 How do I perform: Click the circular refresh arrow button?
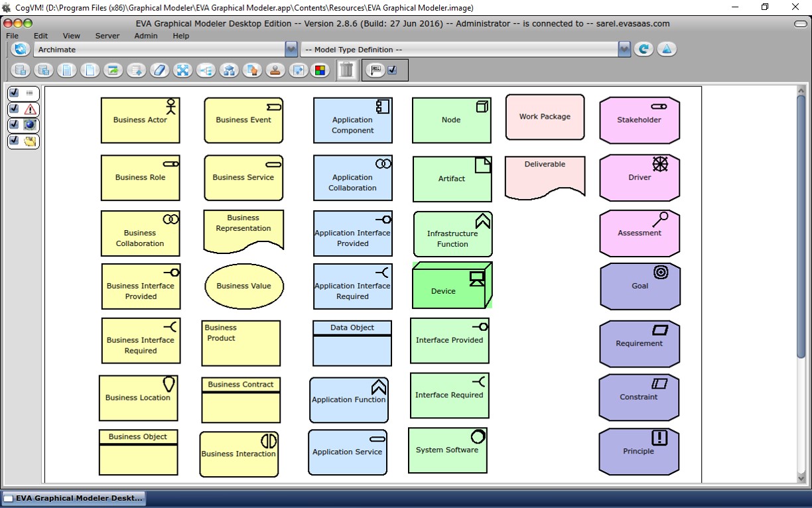[x=643, y=49]
